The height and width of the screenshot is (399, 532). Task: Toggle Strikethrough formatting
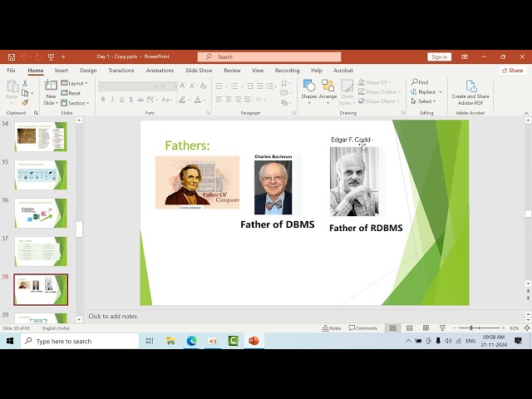pyautogui.click(x=140, y=100)
